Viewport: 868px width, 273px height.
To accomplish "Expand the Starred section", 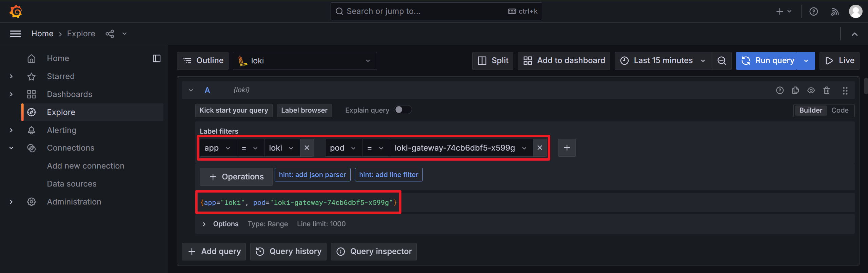I will click(11, 76).
